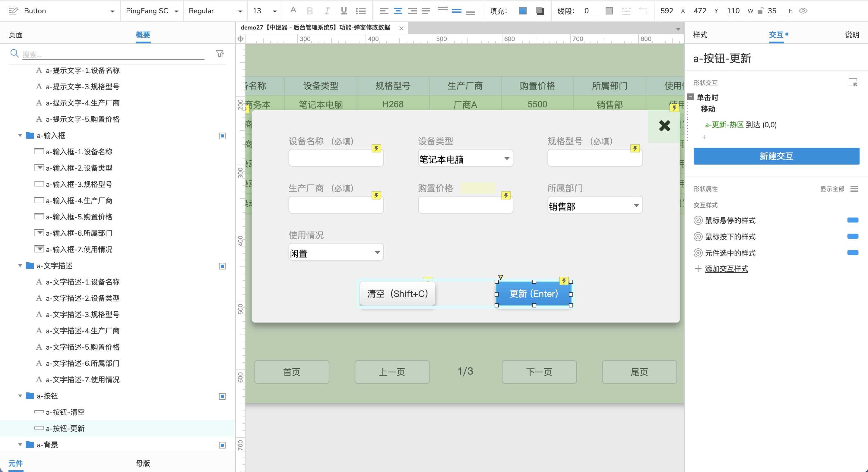Viewport: 868px width, 472px height.
Task: Open shape properties list menu icon
Action: coord(854,189)
